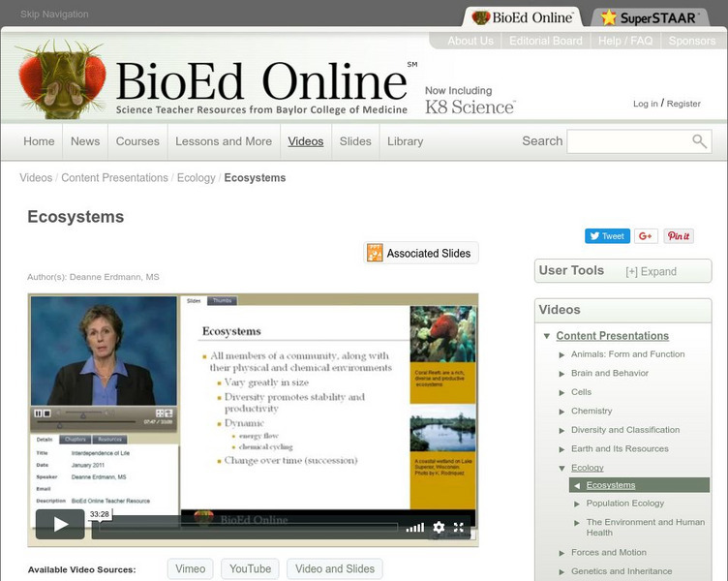Open the Editorial Board link
The width and height of the screenshot is (728, 581).
tap(546, 41)
